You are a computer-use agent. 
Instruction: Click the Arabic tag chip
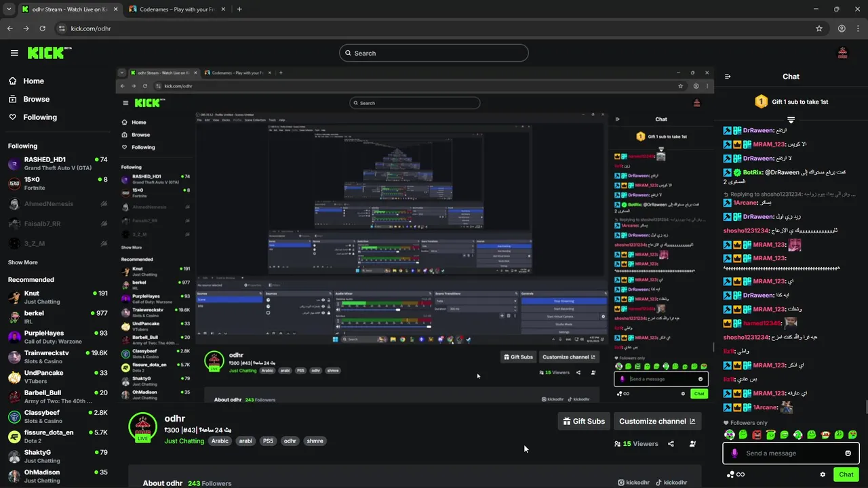click(220, 441)
